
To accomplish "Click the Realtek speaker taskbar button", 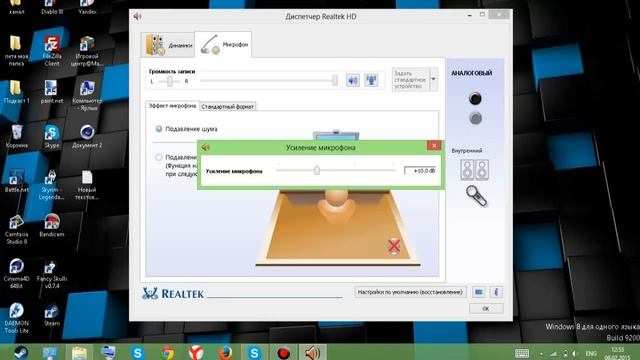I will coord(313,352).
